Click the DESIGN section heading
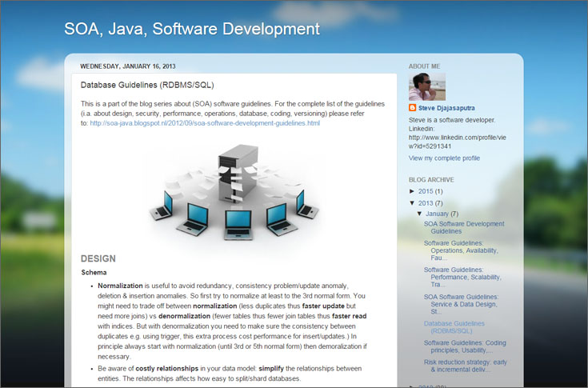Image resolution: width=588 pixels, height=388 pixels. tap(98, 258)
